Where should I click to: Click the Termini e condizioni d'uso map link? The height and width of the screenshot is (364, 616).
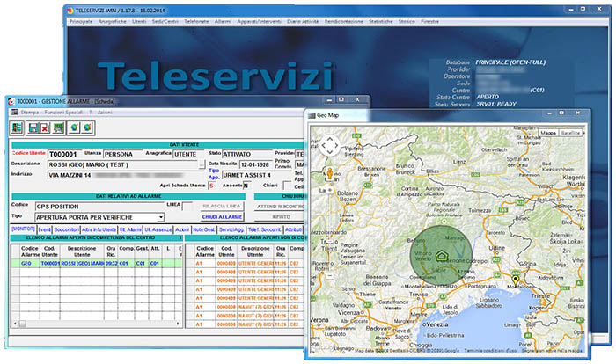490,350
